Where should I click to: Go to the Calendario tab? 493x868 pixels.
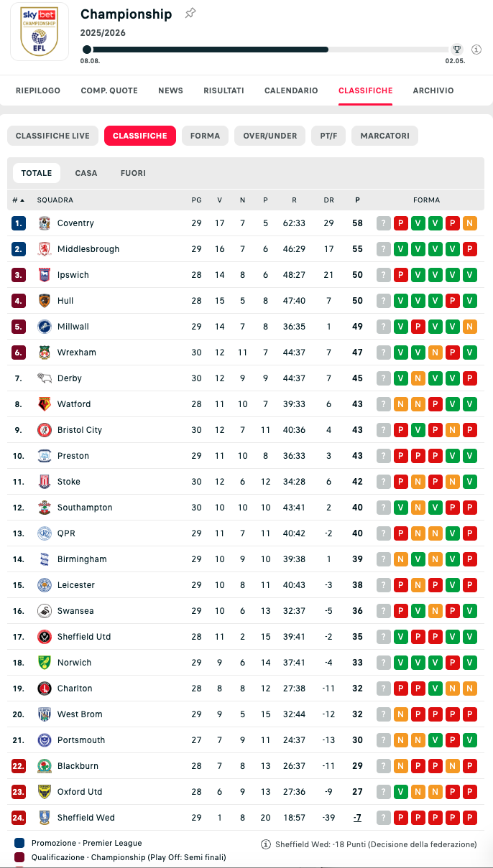click(291, 90)
